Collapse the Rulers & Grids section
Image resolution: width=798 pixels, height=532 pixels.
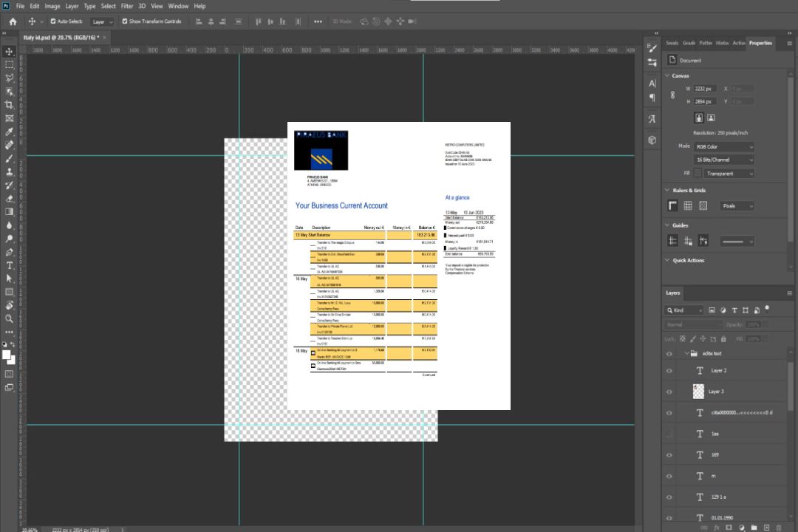[x=668, y=191]
